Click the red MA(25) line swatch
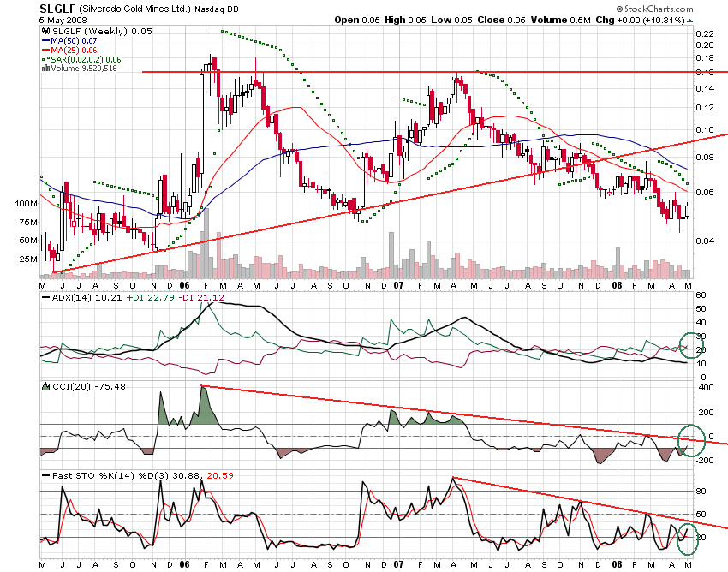Screen dimensions: 728x572 [46, 51]
